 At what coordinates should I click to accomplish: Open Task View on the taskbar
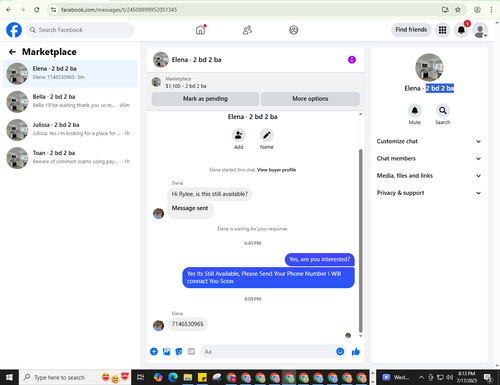coord(141,377)
